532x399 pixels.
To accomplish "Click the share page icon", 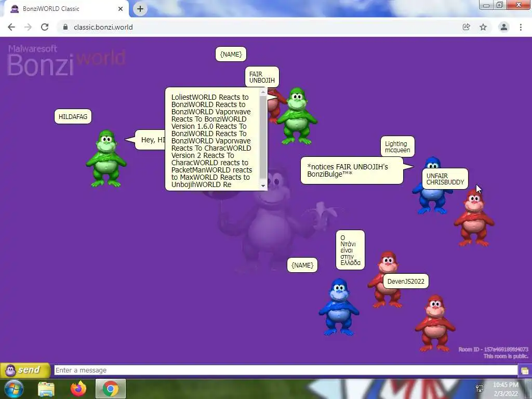I will click(467, 27).
